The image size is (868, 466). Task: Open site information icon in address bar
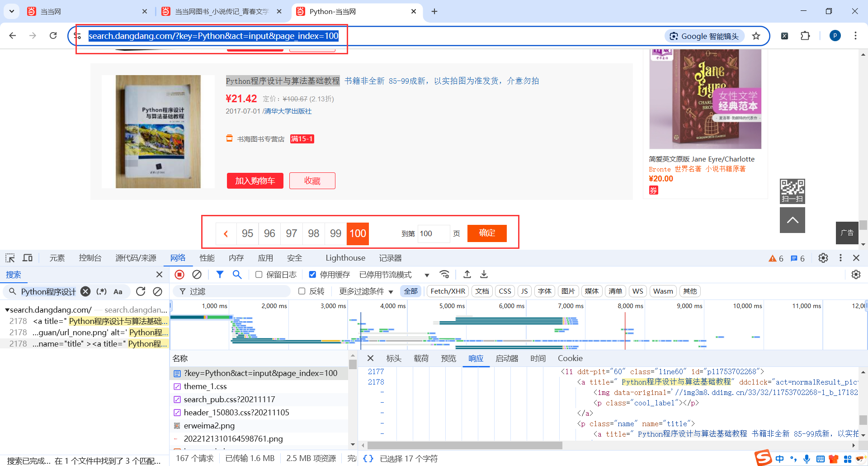(x=78, y=36)
